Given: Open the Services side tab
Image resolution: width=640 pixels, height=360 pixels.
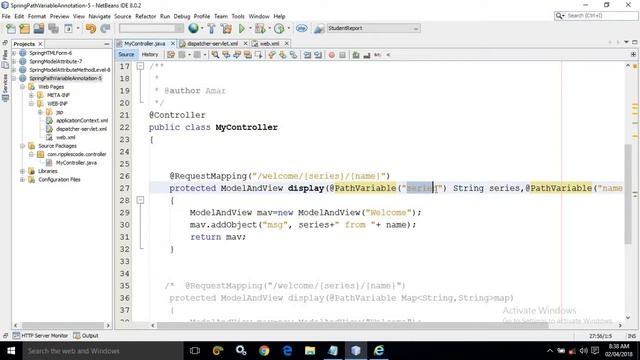Looking at the screenshot, I should pyautogui.click(x=5, y=88).
